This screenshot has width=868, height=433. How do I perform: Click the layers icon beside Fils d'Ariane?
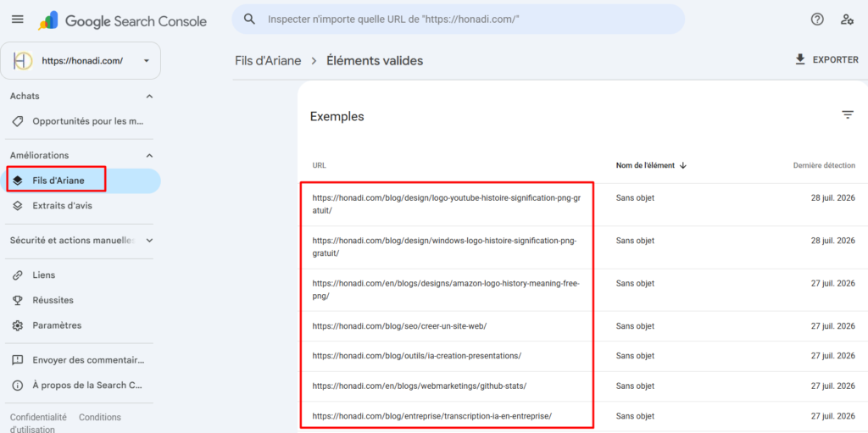(18, 180)
